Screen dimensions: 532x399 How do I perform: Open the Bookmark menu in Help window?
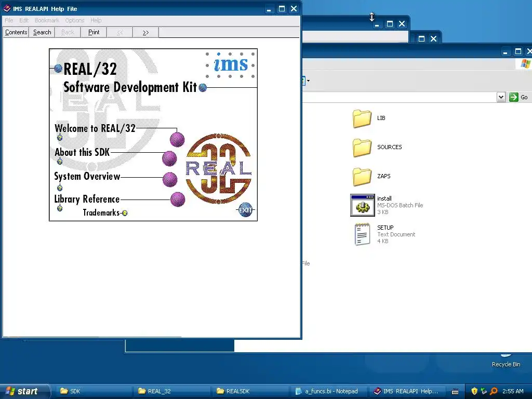click(x=47, y=20)
